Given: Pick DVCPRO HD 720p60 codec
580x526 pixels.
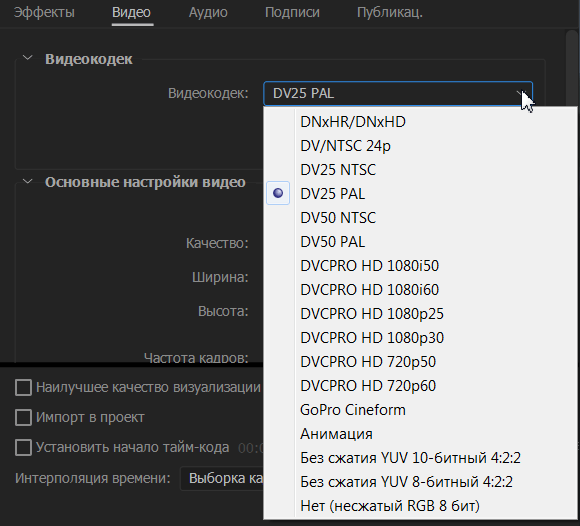Looking at the screenshot, I should point(420,385).
